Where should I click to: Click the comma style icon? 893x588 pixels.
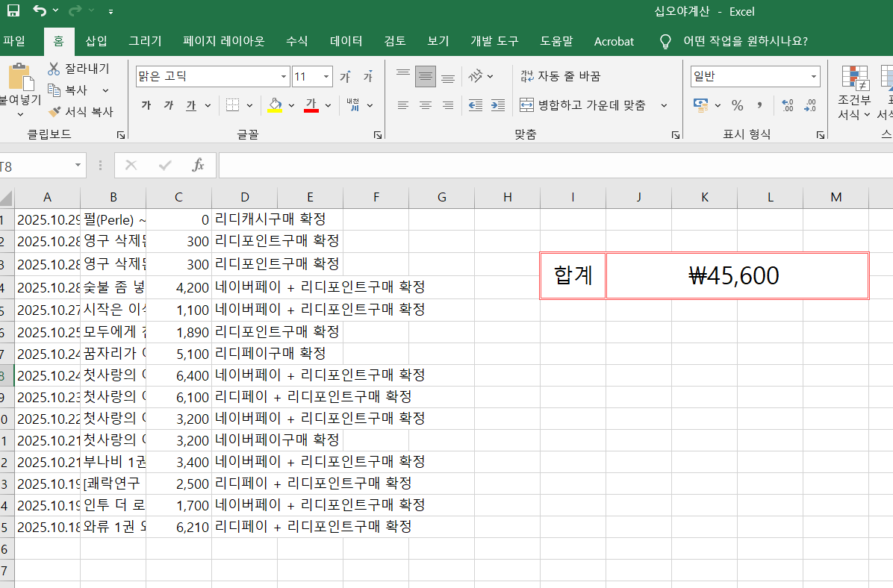[x=759, y=105]
